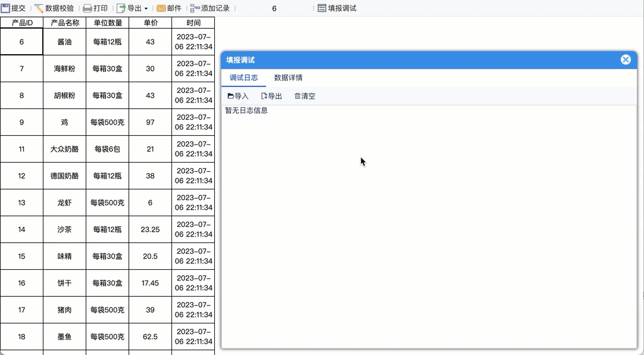Click the 打印 printer icon
This screenshot has height=355, width=644.
(87, 8)
